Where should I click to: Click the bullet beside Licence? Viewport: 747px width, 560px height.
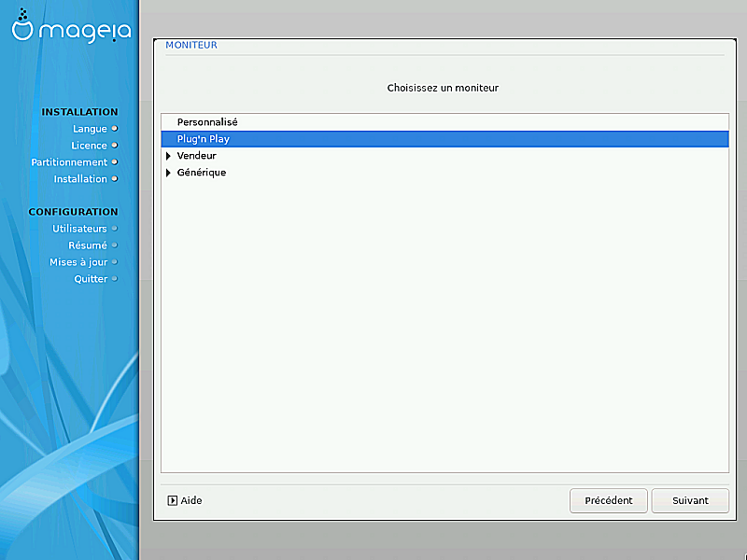tap(114, 146)
